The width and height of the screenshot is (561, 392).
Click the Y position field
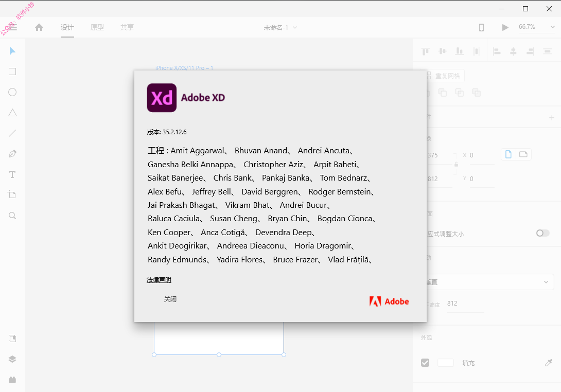[482, 179]
